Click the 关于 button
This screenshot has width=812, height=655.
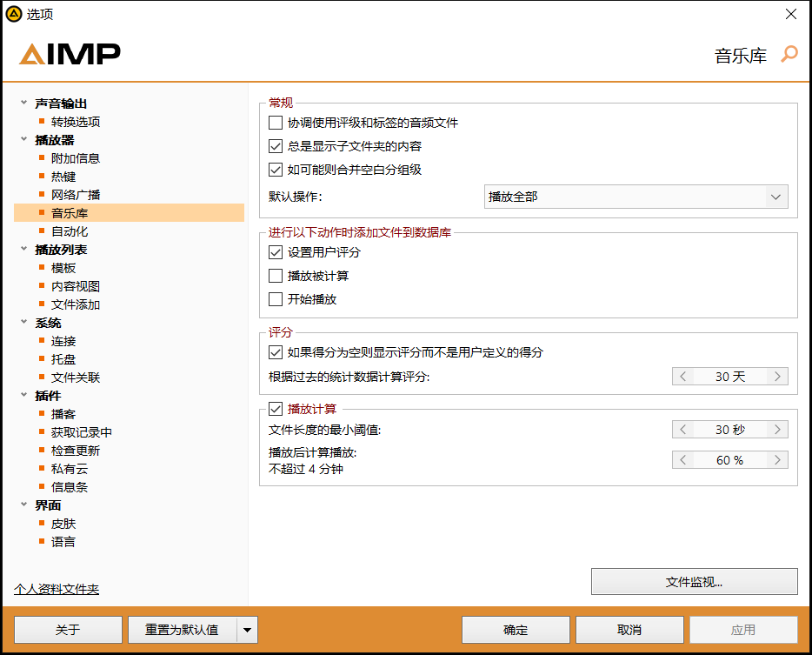[x=68, y=630]
